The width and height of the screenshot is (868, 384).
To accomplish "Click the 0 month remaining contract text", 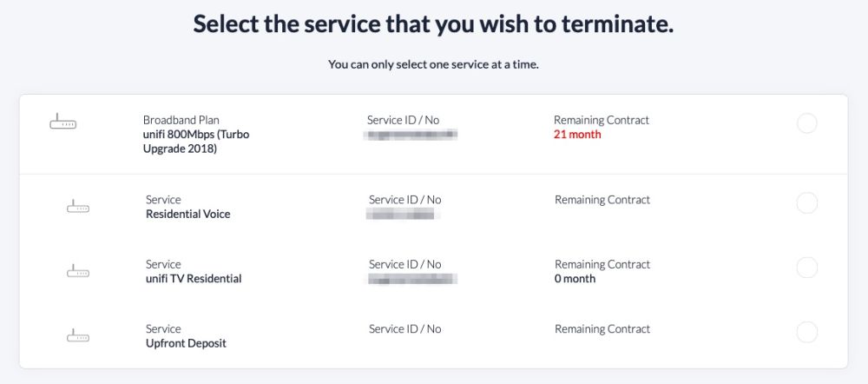I will pyautogui.click(x=575, y=279).
